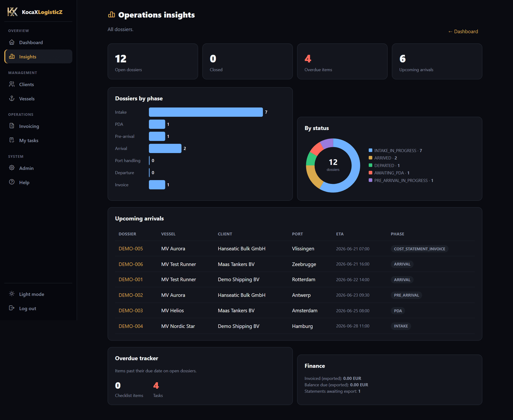Click the INTAKE phase badge
The width and height of the screenshot is (513, 420).
coord(401,326)
